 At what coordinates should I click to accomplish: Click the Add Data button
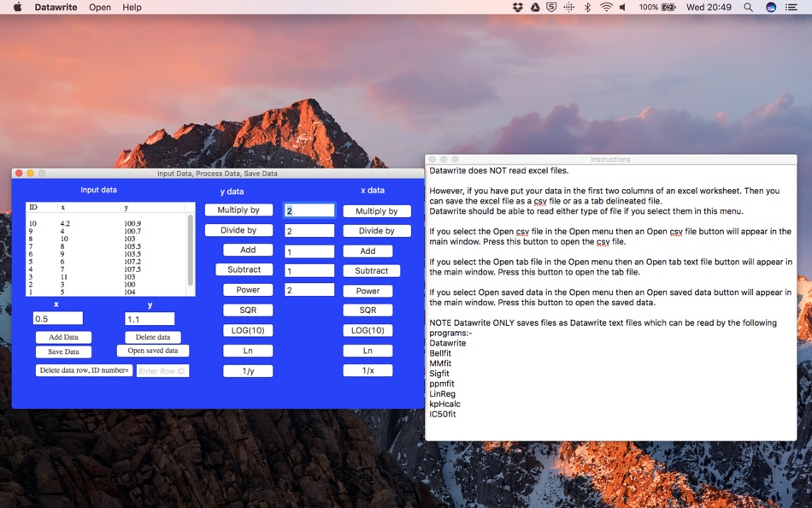click(64, 338)
